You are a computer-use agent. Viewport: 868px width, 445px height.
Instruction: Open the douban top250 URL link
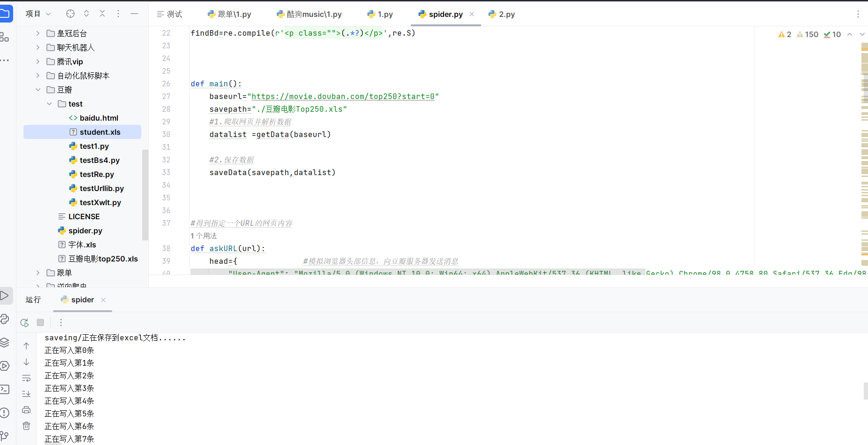pos(343,96)
